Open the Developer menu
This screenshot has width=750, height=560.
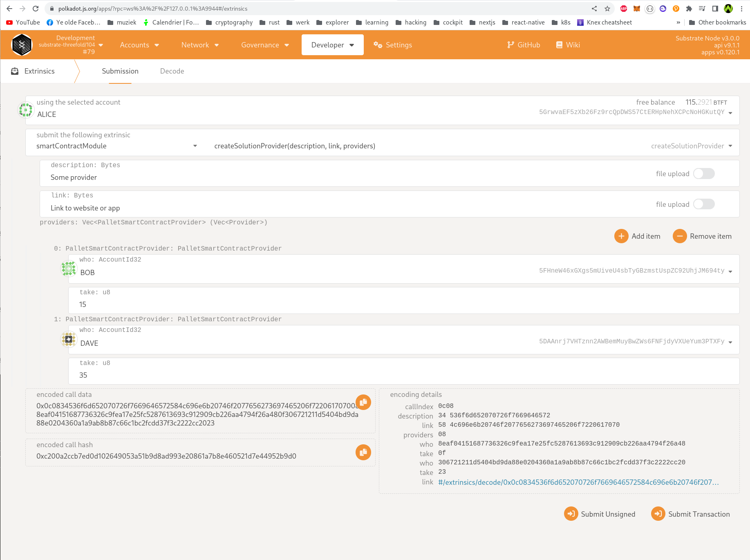point(332,45)
